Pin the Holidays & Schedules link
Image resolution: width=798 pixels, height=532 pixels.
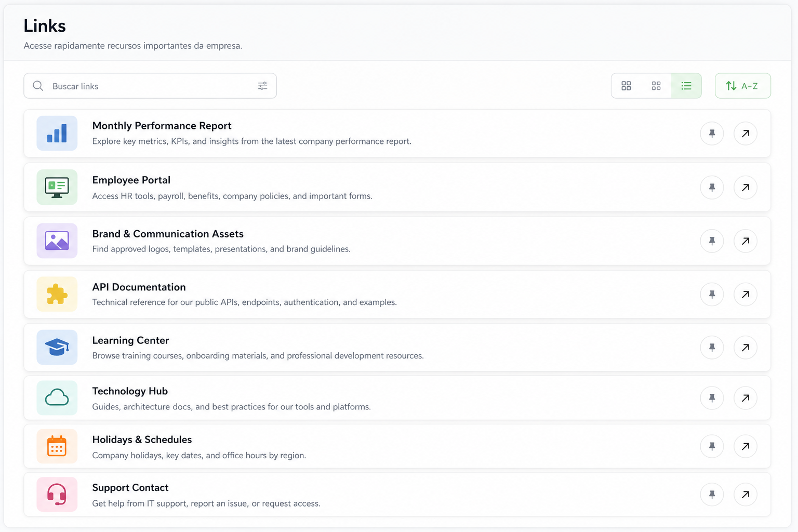tap(712, 446)
